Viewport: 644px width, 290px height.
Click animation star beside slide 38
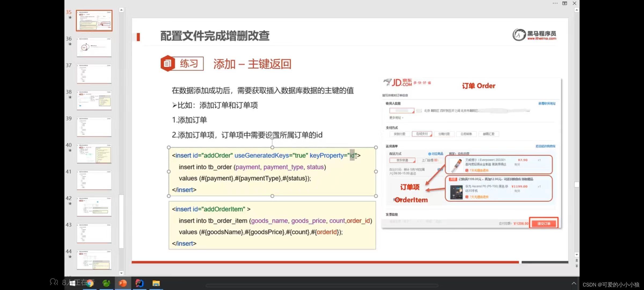70,97
